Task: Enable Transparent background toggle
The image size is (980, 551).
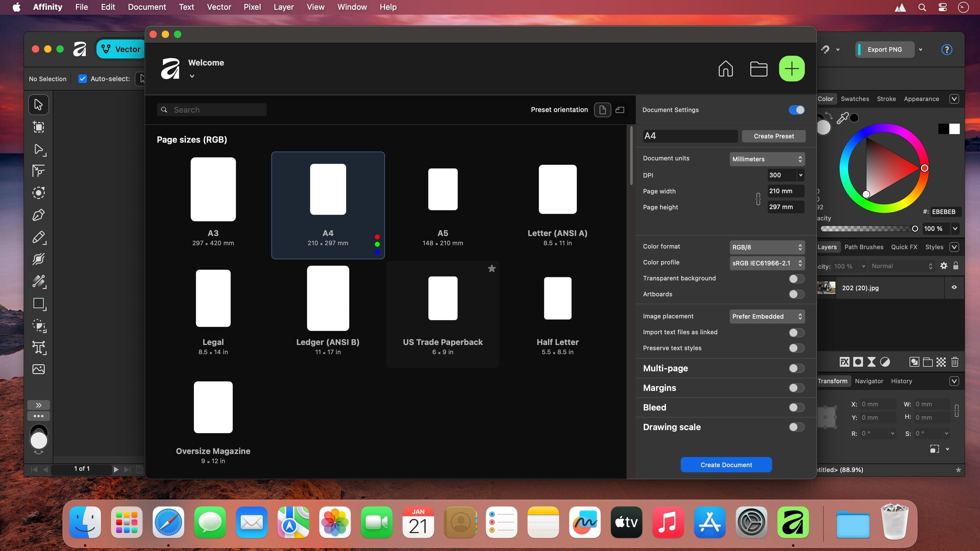Action: tap(796, 279)
